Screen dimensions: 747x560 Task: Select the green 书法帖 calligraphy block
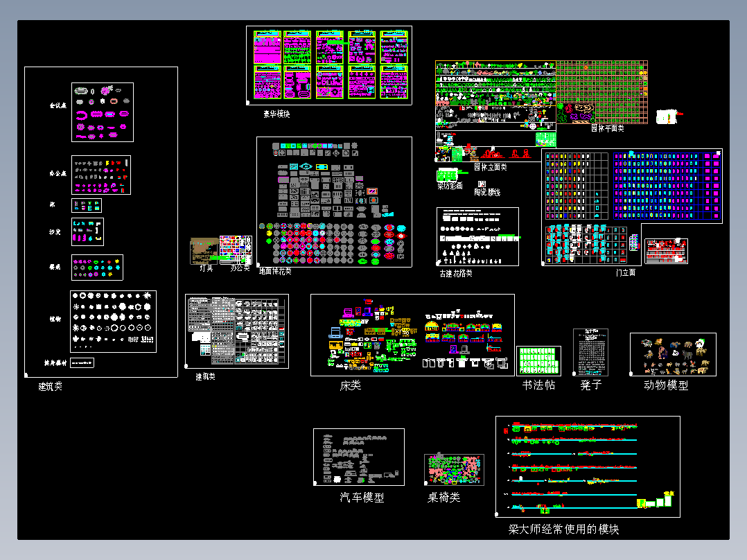pyautogui.click(x=538, y=361)
